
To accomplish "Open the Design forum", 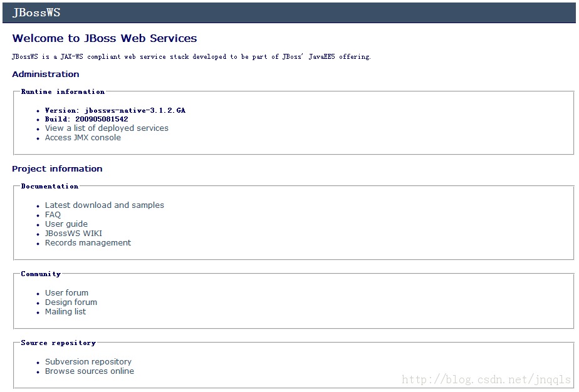I will tap(71, 302).
